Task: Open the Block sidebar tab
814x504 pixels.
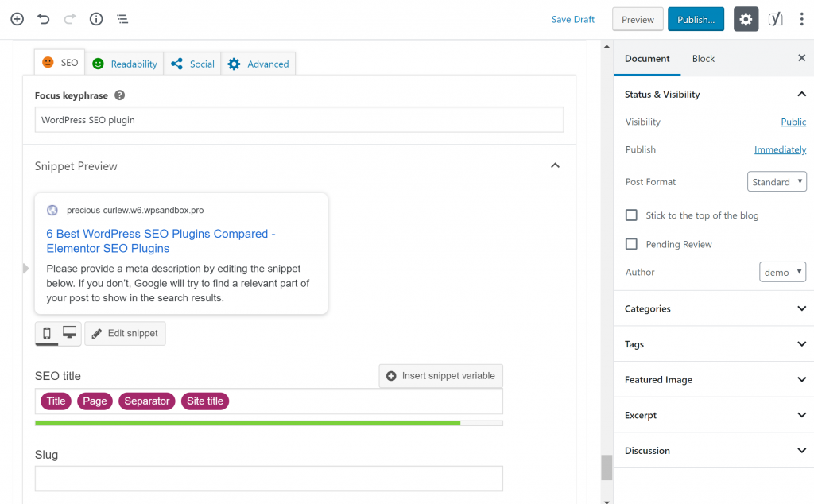Action: (703, 59)
